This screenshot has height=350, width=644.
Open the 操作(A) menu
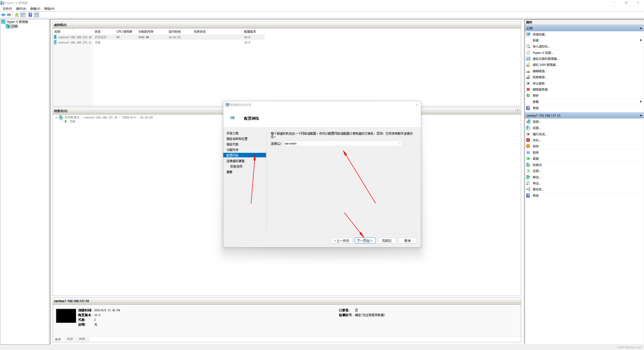(x=21, y=9)
